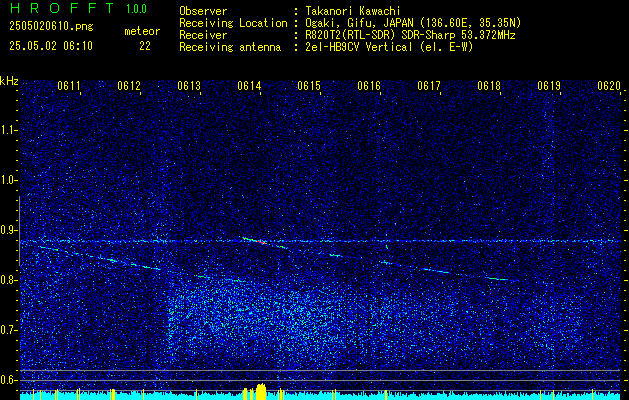629x400 pixels.
Task: Click the 0.6 kHz axis label
Action: click(7, 380)
